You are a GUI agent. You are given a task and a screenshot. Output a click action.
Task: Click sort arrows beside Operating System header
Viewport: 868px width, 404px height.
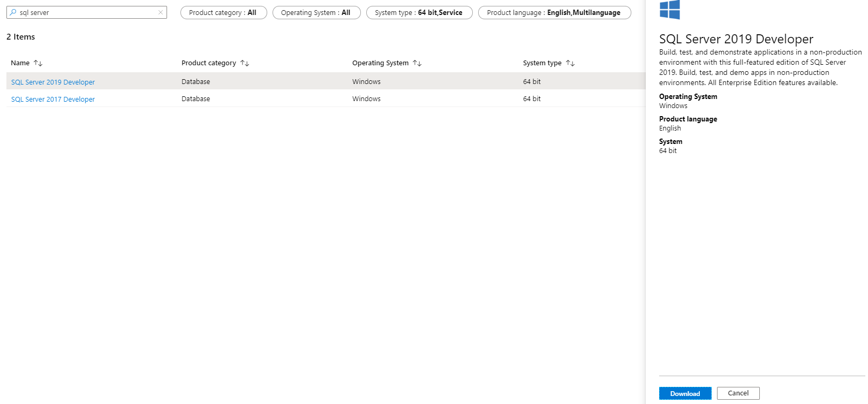tap(417, 63)
